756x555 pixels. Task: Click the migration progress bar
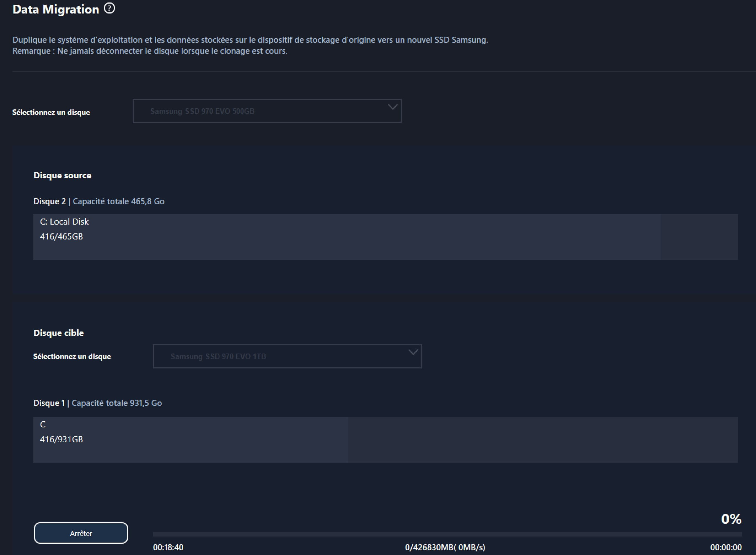[447, 534]
